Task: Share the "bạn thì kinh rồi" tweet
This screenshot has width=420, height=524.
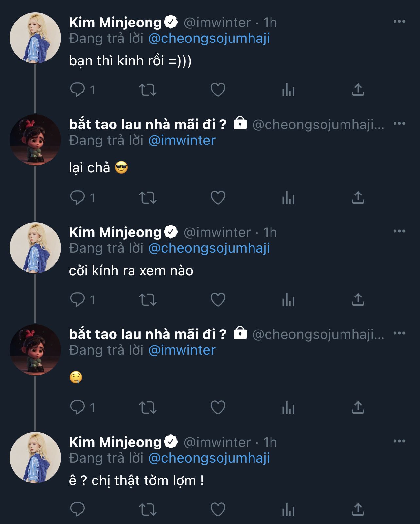Action: tap(358, 90)
